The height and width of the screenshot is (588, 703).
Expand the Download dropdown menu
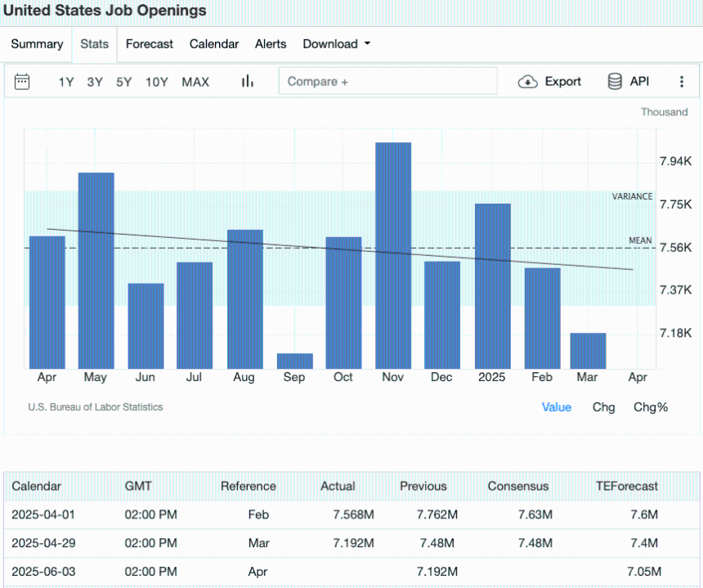click(336, 44)
